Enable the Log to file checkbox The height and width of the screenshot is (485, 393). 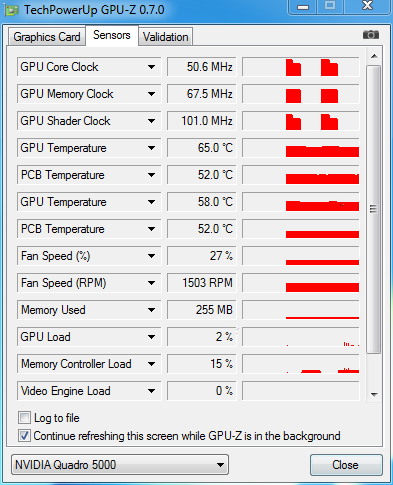(x=24, y=418)
